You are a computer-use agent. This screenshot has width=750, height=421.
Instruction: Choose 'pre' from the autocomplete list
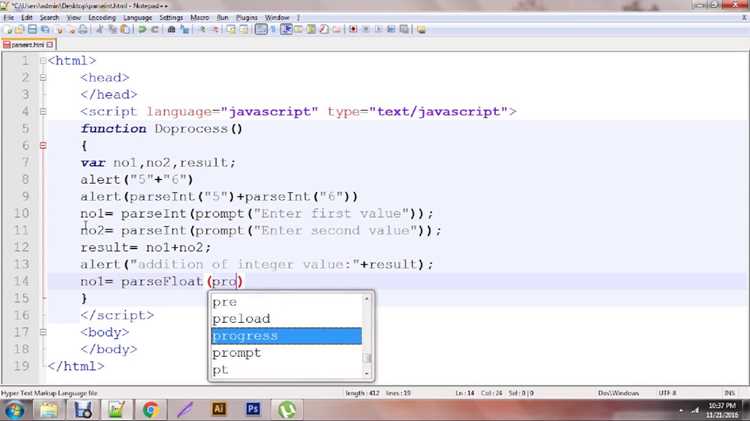[287, 302]
